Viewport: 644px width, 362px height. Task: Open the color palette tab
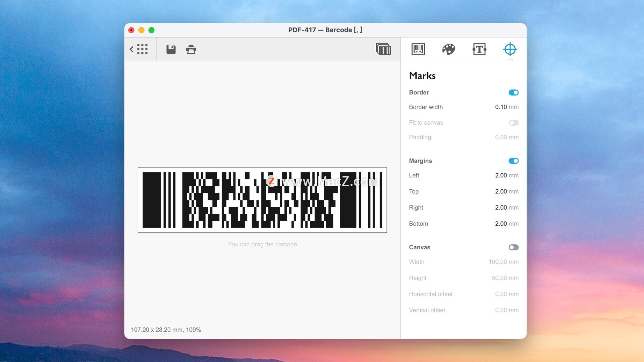(x=449, y=49)
